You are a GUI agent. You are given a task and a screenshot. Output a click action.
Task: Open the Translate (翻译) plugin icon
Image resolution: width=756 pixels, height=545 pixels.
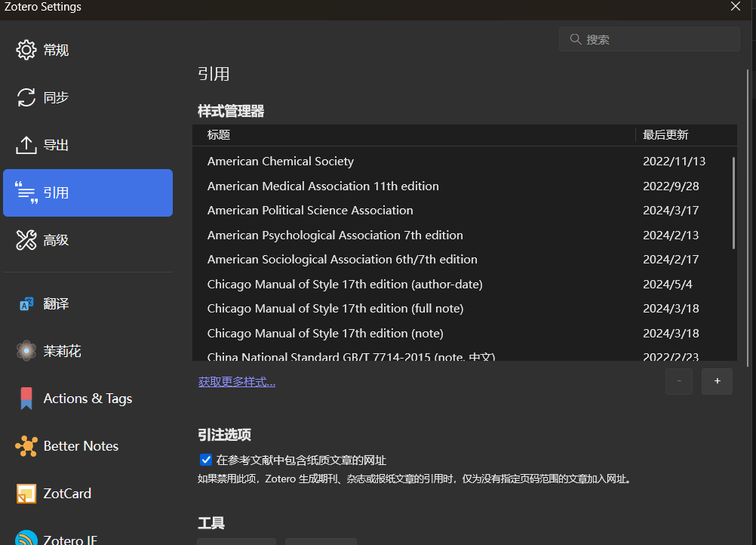[x=26, y=303]
